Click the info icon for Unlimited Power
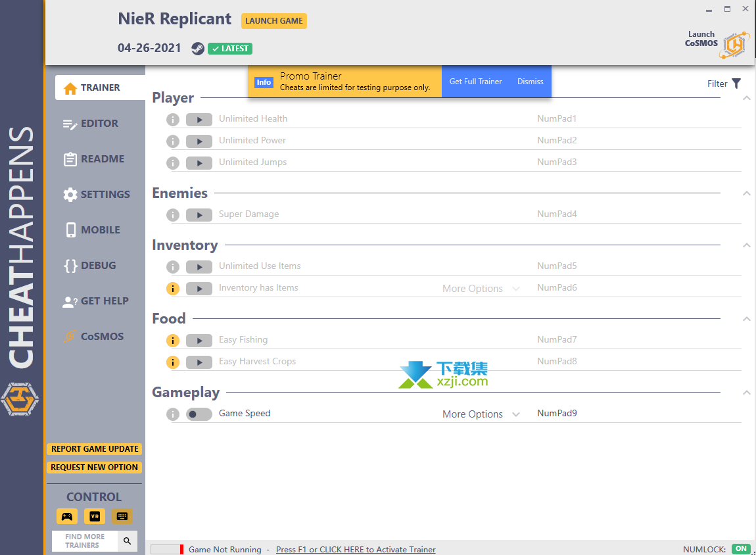The width and height of the screenshot is (756, 555). [x=173, y=141]
